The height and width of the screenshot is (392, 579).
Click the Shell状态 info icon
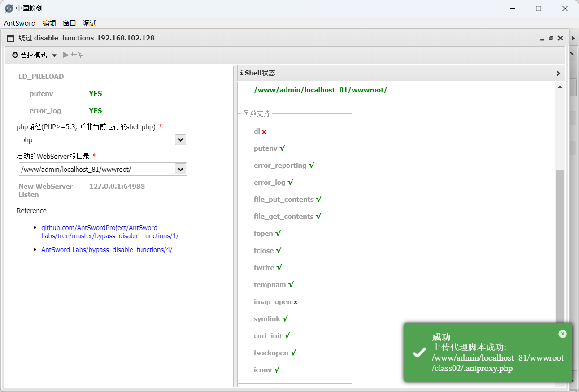[242, 73]
